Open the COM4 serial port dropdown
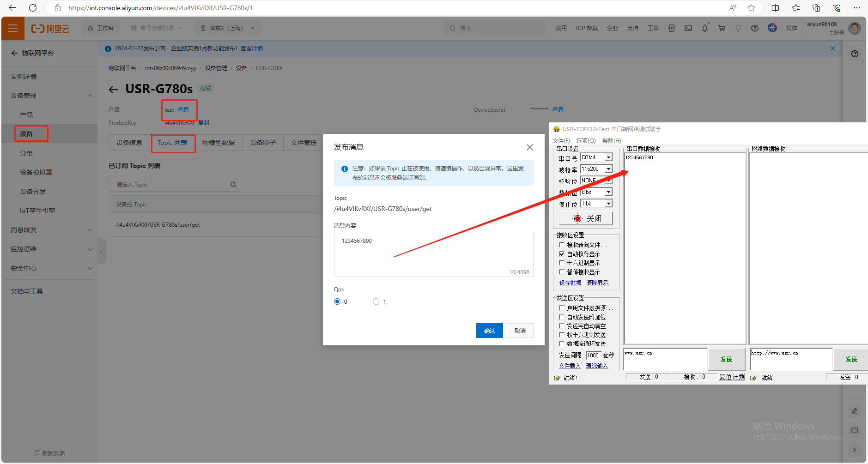 (608, 157)
